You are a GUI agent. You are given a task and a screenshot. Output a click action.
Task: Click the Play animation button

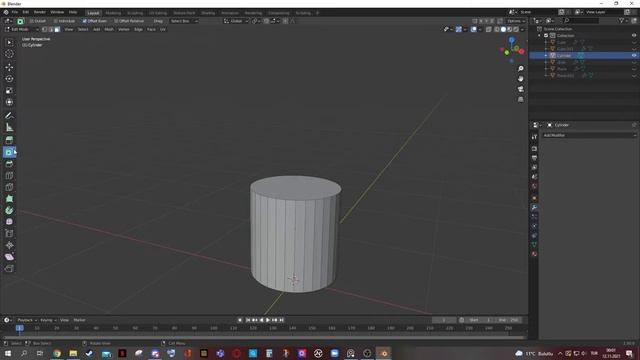(x=268, y=320)
